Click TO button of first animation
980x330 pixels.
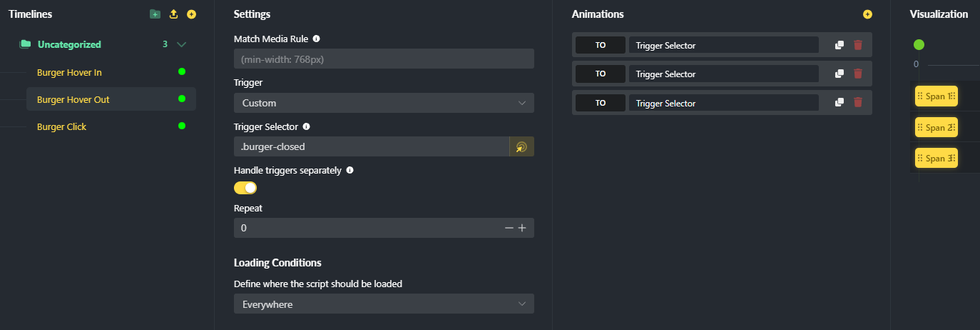pos(601,45)
